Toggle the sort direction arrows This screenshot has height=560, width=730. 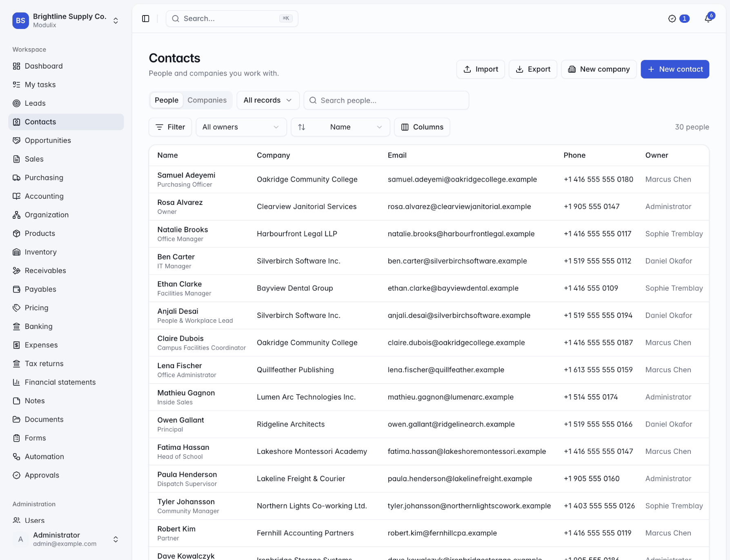pyautogui.click(x=302, y=127)
